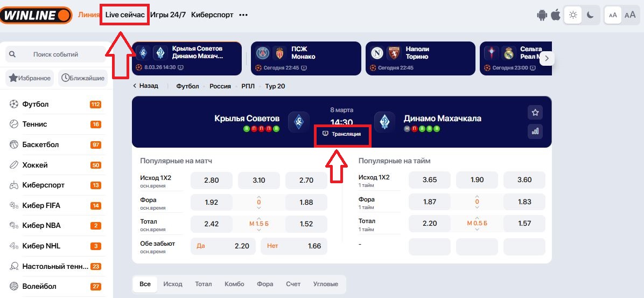Switch to the Угловые market tab
Image resolution: width=644 pixels, height=298 pixels.
[325, 284]
